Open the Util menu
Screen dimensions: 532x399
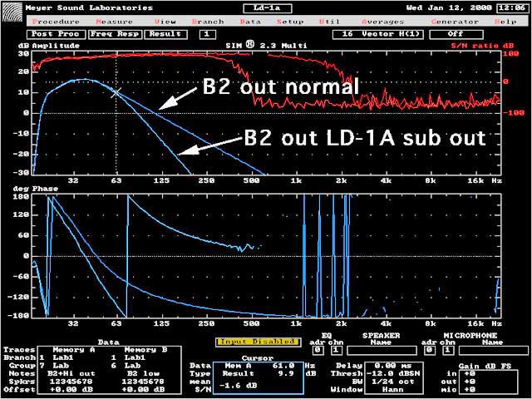point(329,22)
